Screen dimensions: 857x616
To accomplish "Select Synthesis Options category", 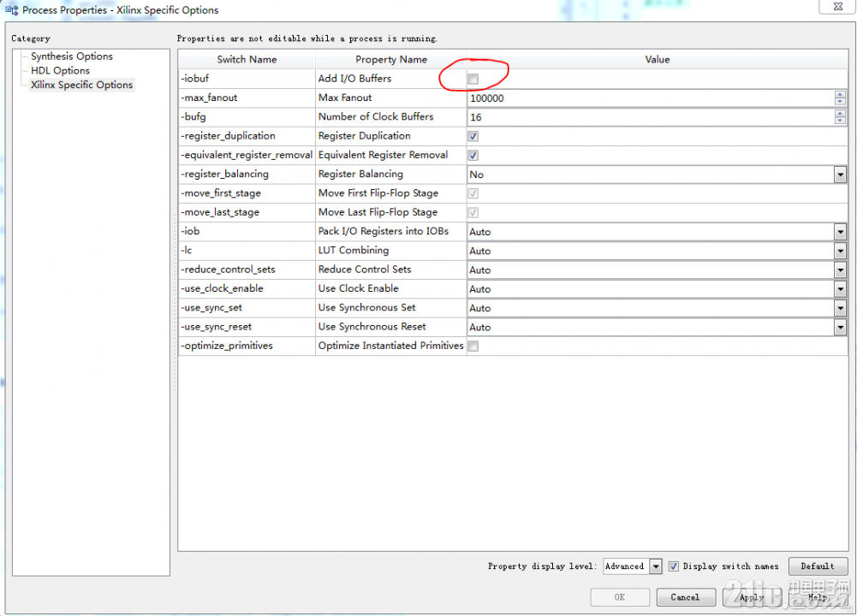I will (72, 56).
